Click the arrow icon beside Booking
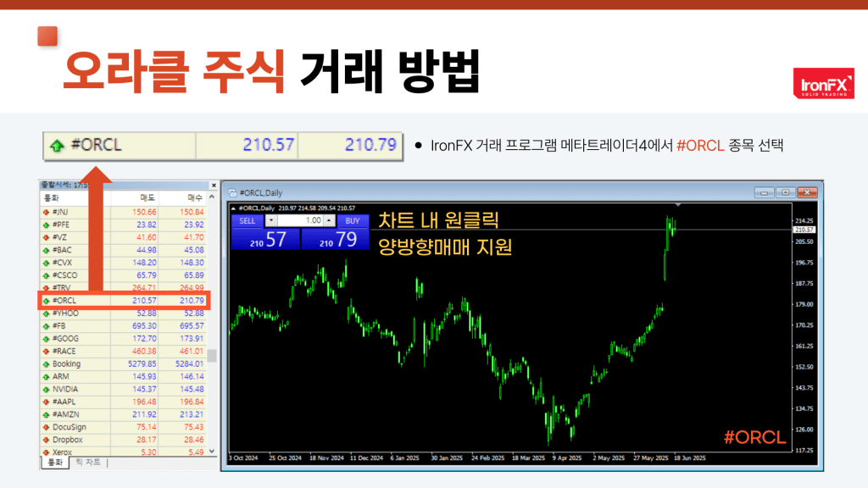The width and height of the screenshot is (868, 488). click(x=47, y=364)
